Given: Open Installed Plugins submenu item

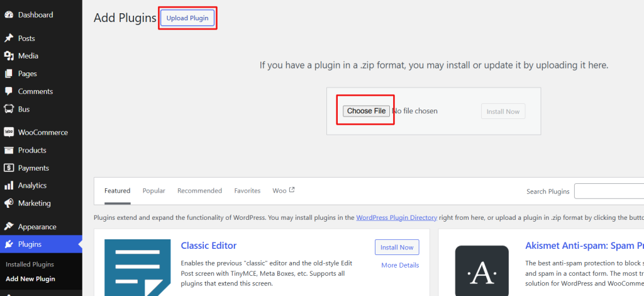Looking at the screenshot, I should pyautogui.click(x=30, y=265).
